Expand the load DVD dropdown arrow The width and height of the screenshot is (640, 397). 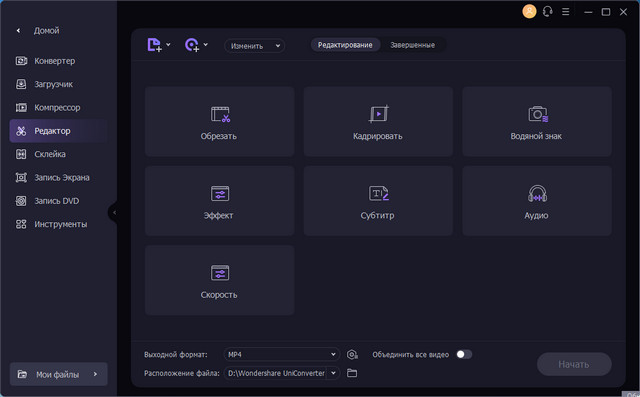point(206,44)
